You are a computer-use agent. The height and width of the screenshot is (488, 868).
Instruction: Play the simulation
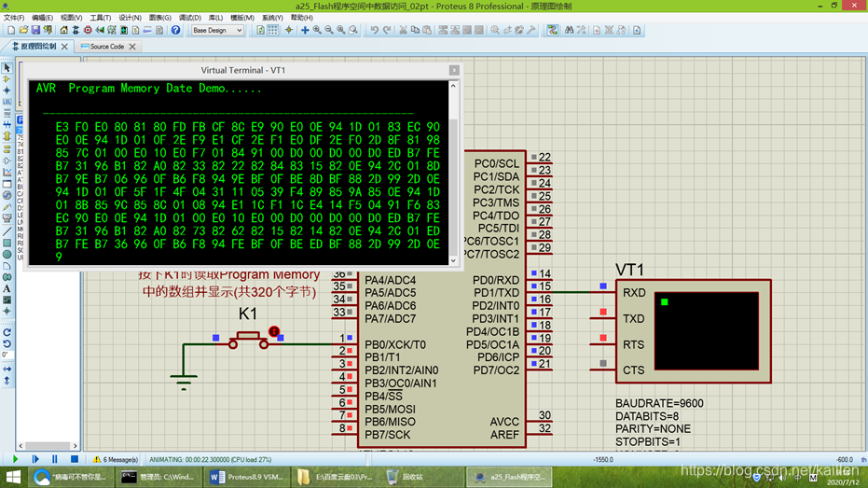point(15,459)
